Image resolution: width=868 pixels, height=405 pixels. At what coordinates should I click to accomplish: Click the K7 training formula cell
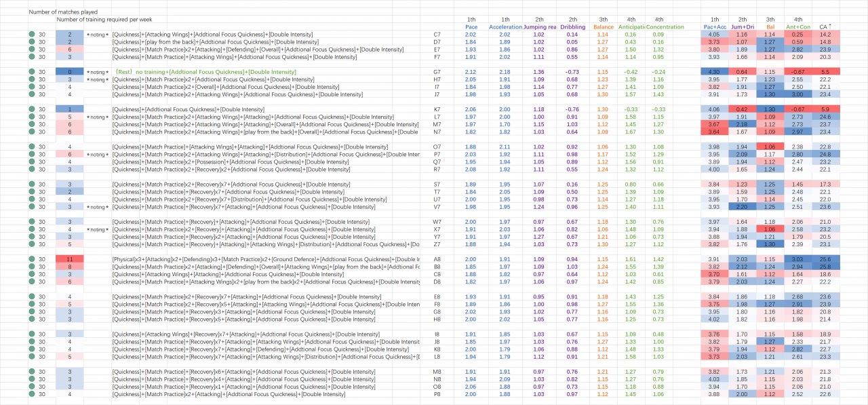(x=188, y=109)
